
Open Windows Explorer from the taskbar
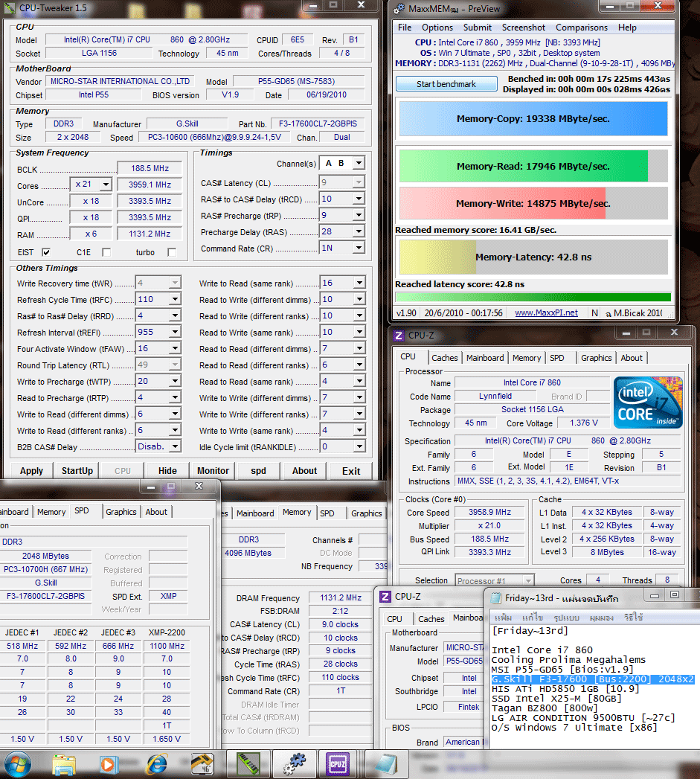point(64,764)
